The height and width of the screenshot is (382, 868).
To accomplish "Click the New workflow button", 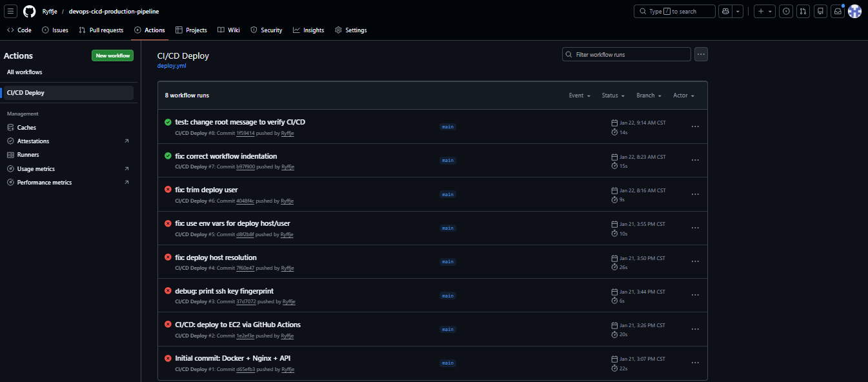I will click(x=112, y=56).
